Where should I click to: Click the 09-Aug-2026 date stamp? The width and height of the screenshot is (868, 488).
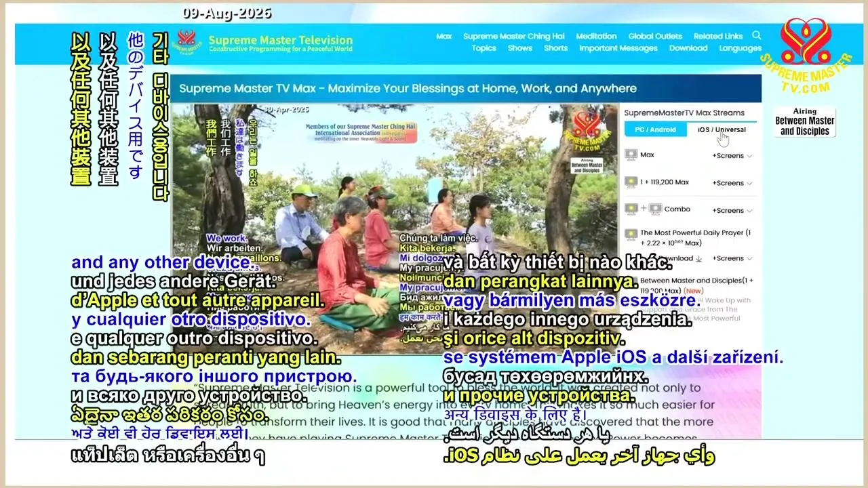tap(226, 13)
